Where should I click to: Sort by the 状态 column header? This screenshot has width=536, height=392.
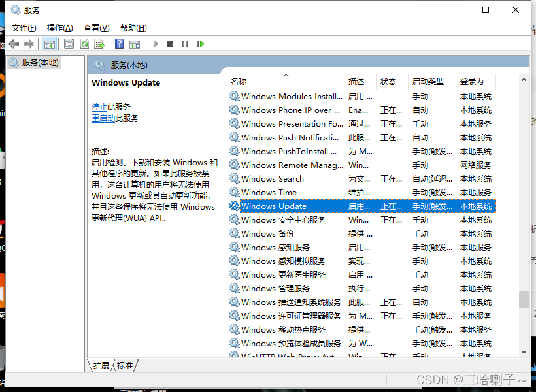click(392, 81)
